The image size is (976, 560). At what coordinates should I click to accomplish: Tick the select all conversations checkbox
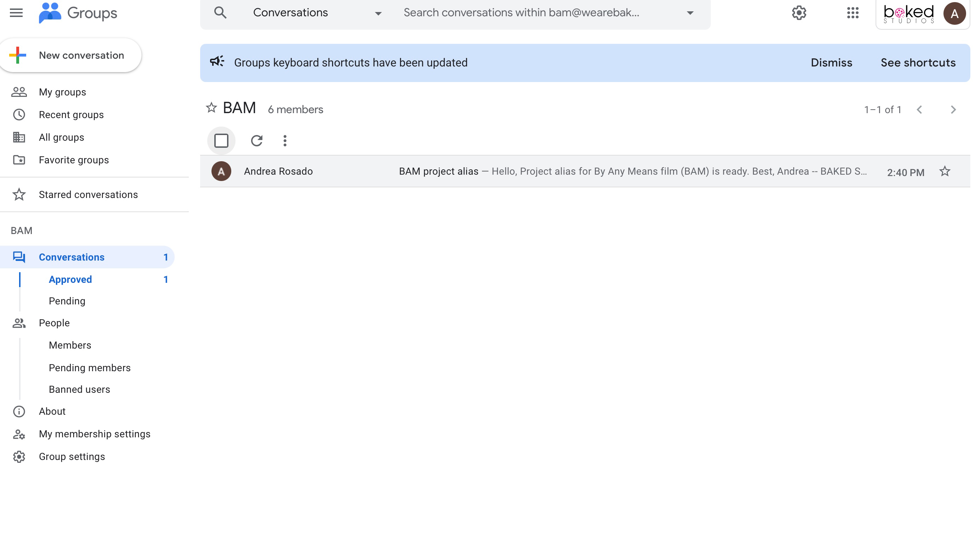221,141
